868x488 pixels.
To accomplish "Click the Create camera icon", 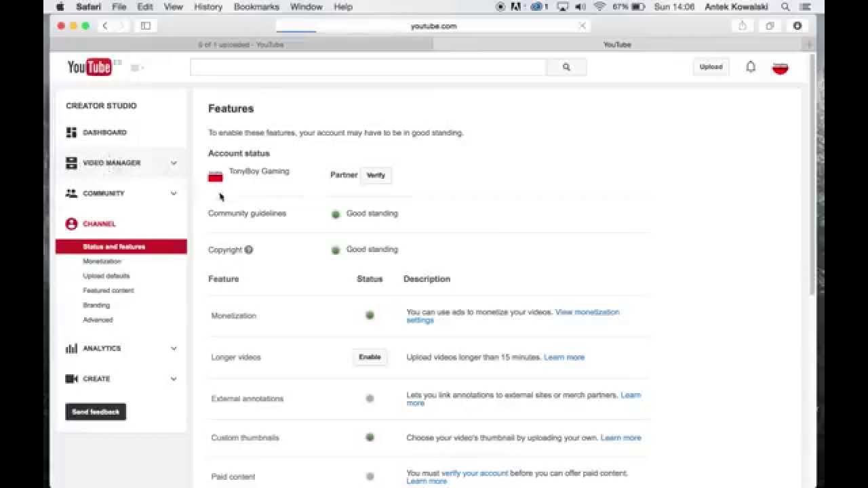I will [71, 379].
